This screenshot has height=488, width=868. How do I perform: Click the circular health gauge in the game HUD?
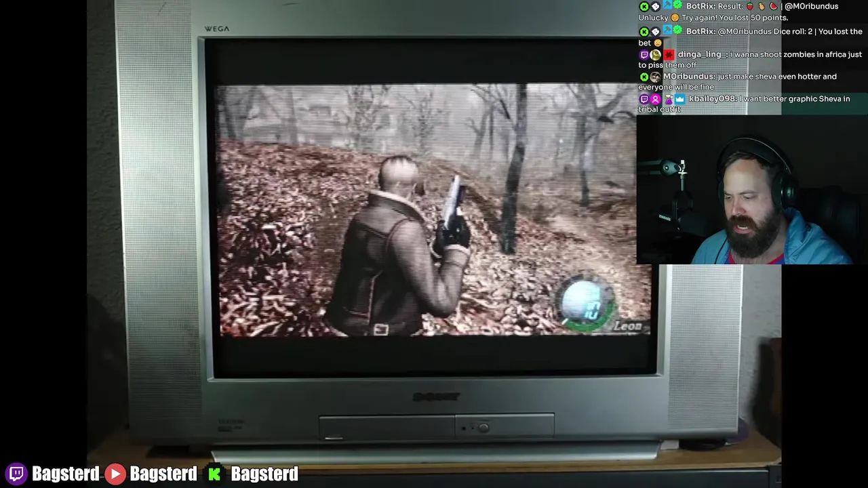pyautogui.click(x=586, y=302)
